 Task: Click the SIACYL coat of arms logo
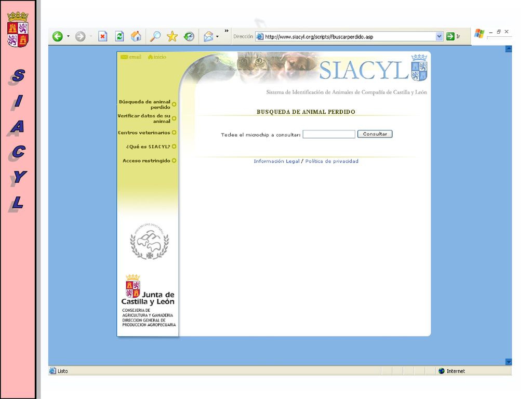[x=419, y=68]
